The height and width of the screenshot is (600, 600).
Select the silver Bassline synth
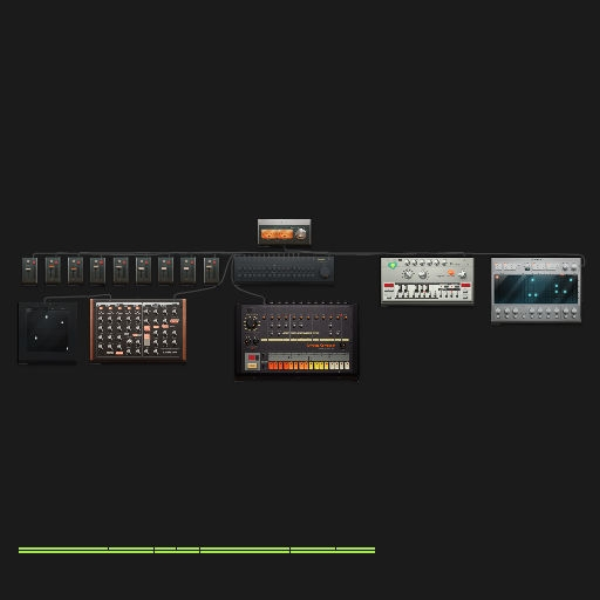[427, 281]
